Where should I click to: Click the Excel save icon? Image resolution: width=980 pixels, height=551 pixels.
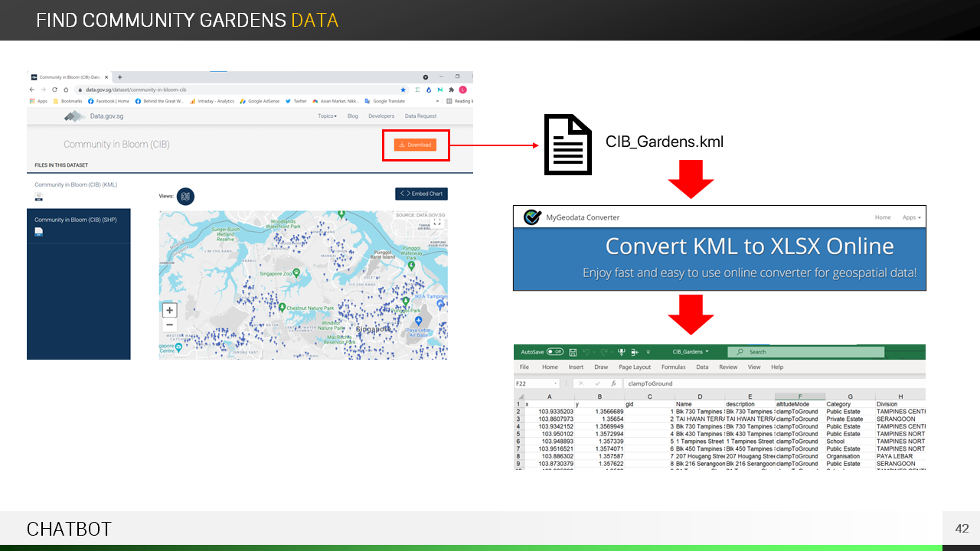572,352
